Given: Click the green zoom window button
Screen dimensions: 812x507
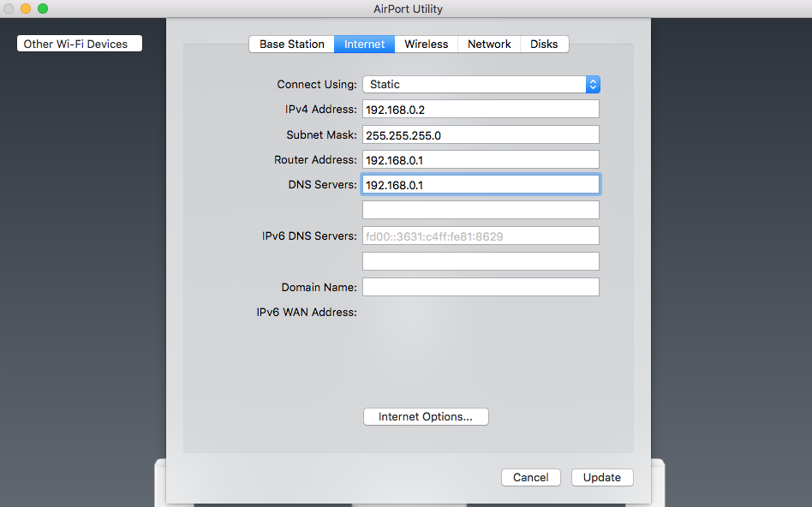Looking at the screenshot, I should (x=43, y=9).
